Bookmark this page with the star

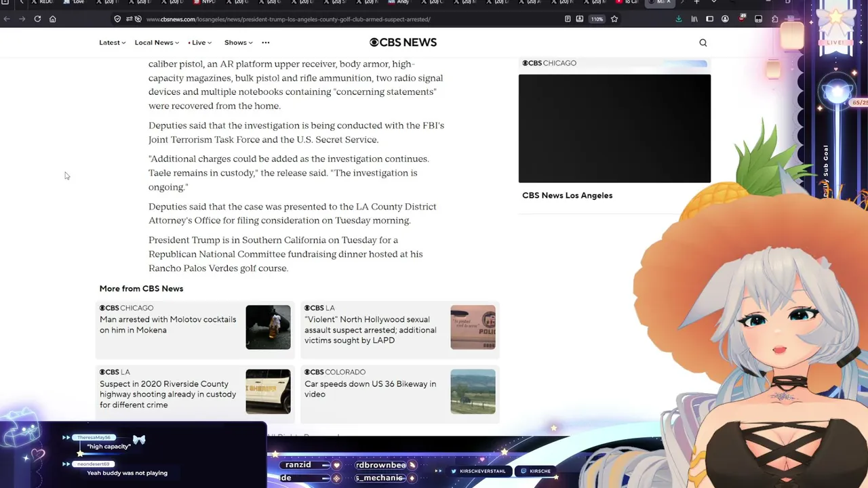pyautogui.click(x=614, y=19)
